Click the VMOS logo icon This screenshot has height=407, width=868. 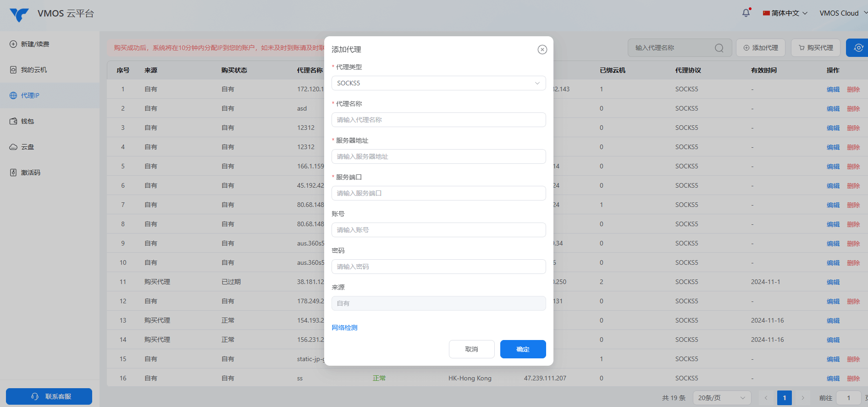tap(19, 14)
